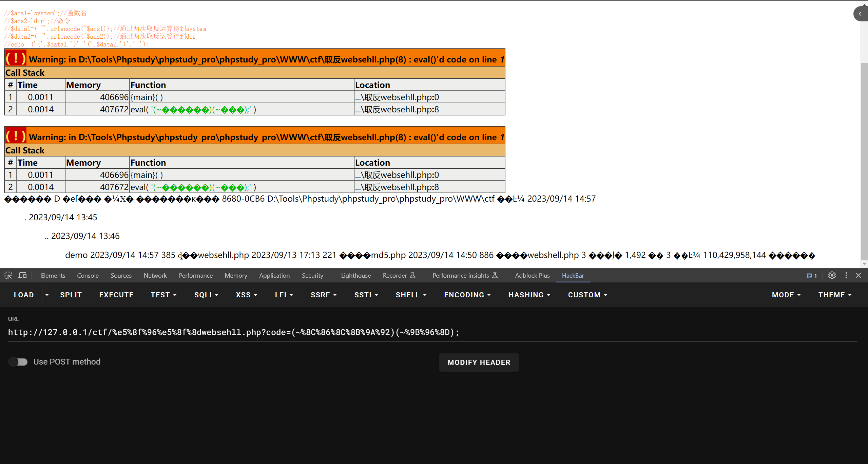Open the SHELL dropdown menu

click(x=411, y=295)
